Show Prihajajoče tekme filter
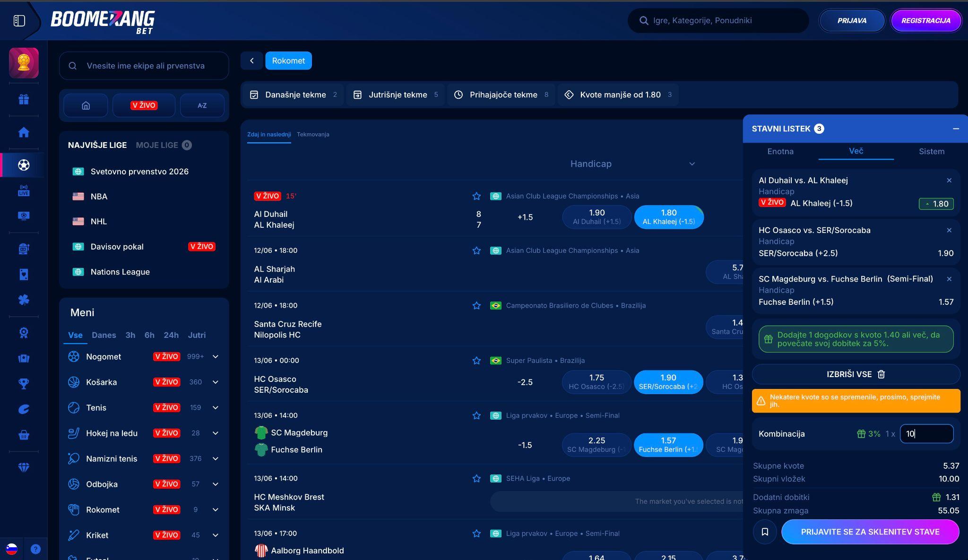968x560 pixels. (x=501, y=95)
